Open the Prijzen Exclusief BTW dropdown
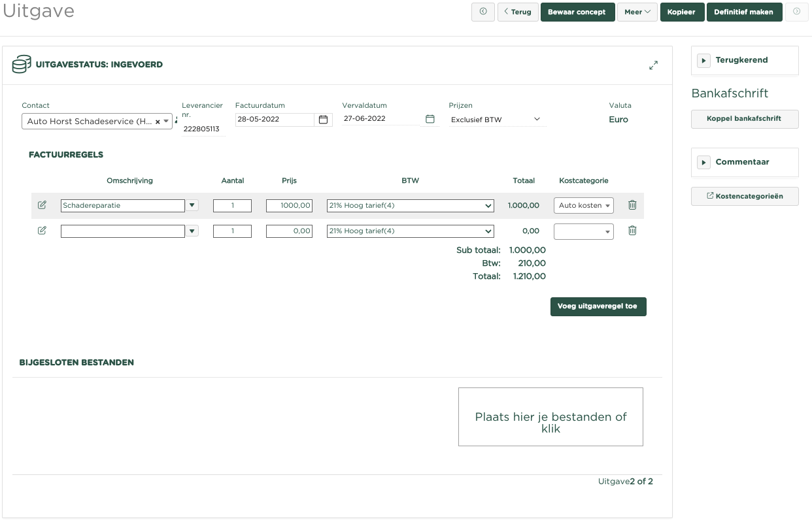The height and width of the screenshot is (524, 812). (496, 120)
